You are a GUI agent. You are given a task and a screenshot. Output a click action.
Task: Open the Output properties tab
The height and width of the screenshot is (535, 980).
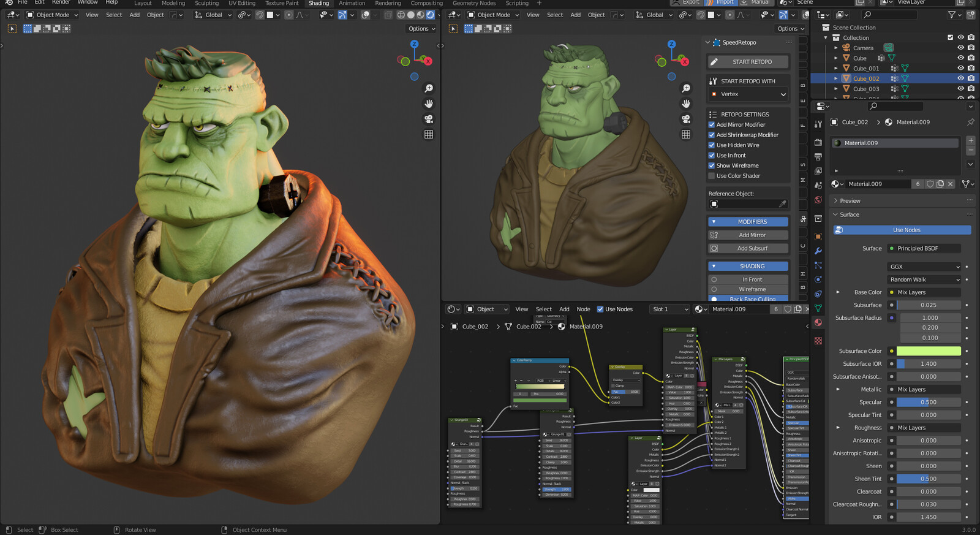pos(818,157)
